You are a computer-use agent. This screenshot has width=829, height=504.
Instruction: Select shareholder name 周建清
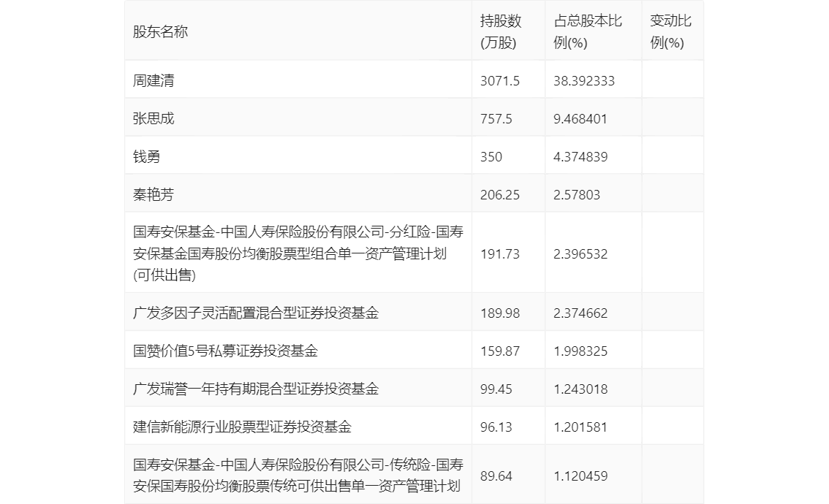(154, 80)
